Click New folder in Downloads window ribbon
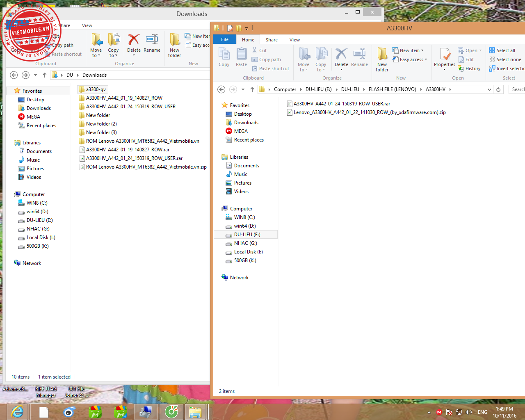525x420 pixels. (x=175, y=45)
